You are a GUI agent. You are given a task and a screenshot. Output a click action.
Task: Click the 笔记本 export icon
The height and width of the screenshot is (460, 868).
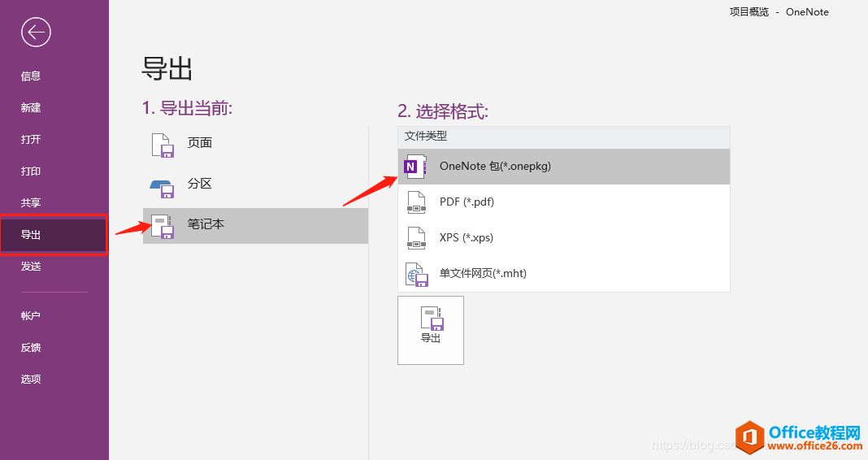point(163,227)
